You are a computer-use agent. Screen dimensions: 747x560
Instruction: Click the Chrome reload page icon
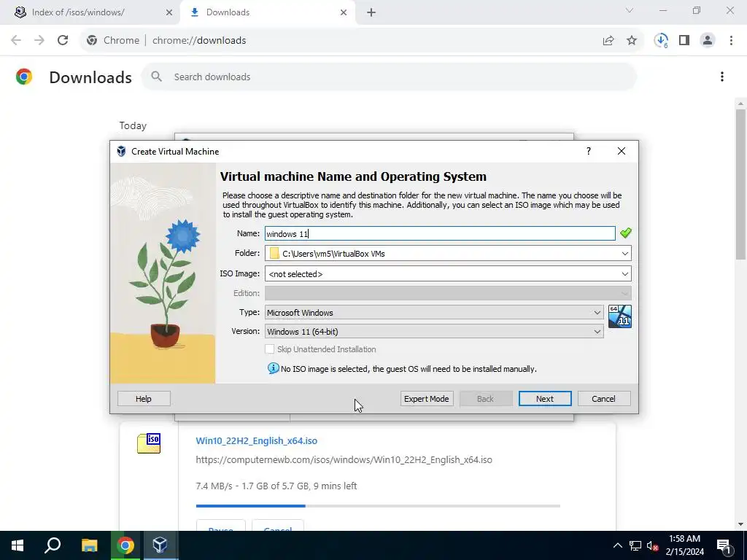click(63, 41)
